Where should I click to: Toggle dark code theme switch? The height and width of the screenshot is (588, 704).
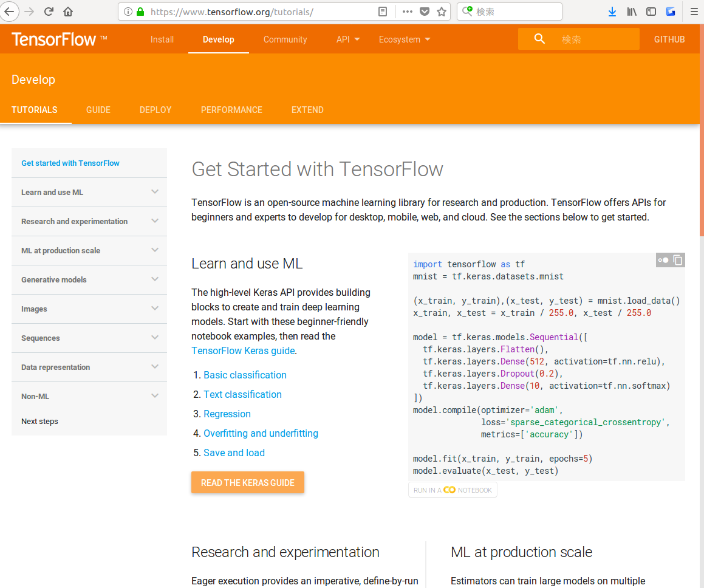coord(663,260)
